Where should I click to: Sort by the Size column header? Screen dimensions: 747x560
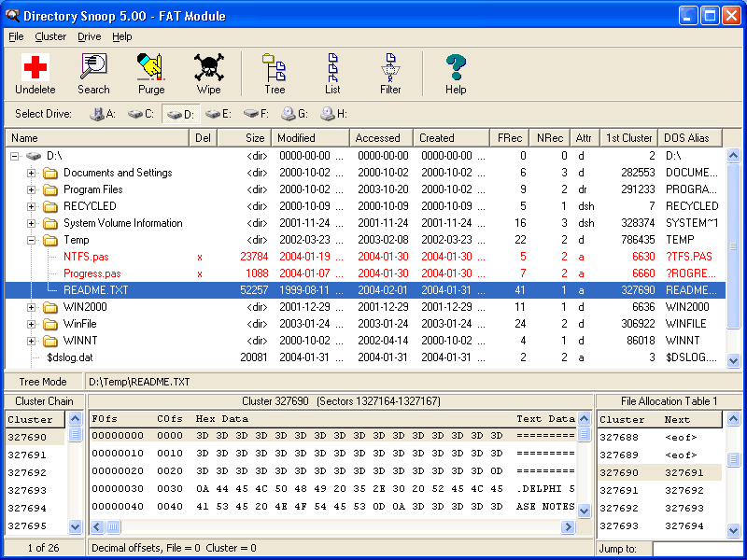(x=245, y=138)
